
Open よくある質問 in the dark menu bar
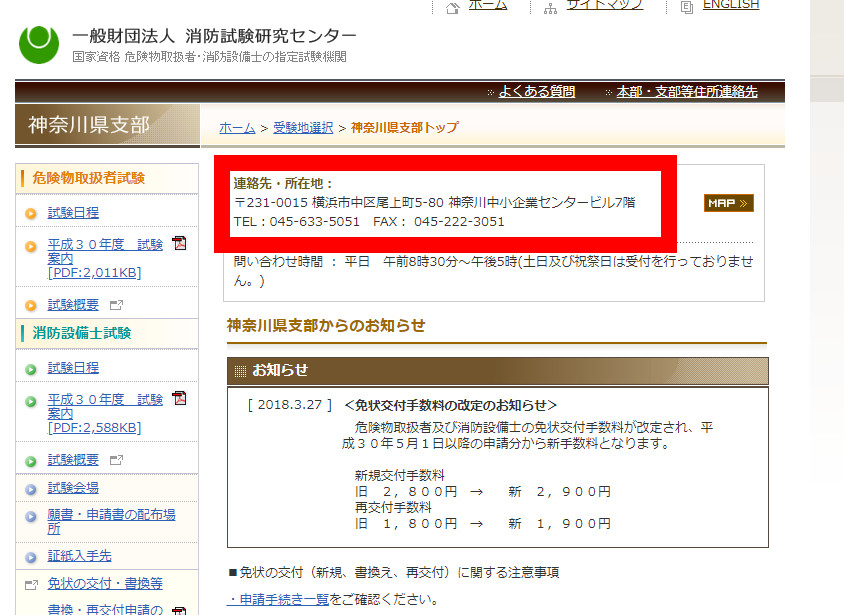click(x=537, y=92)
